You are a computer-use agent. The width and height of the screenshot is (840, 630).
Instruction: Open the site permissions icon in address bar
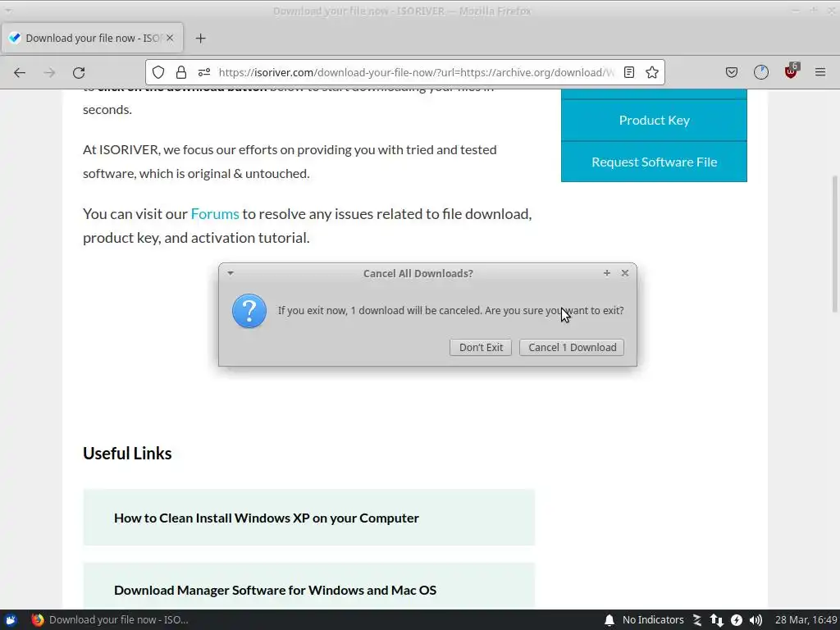click(204, 72)
